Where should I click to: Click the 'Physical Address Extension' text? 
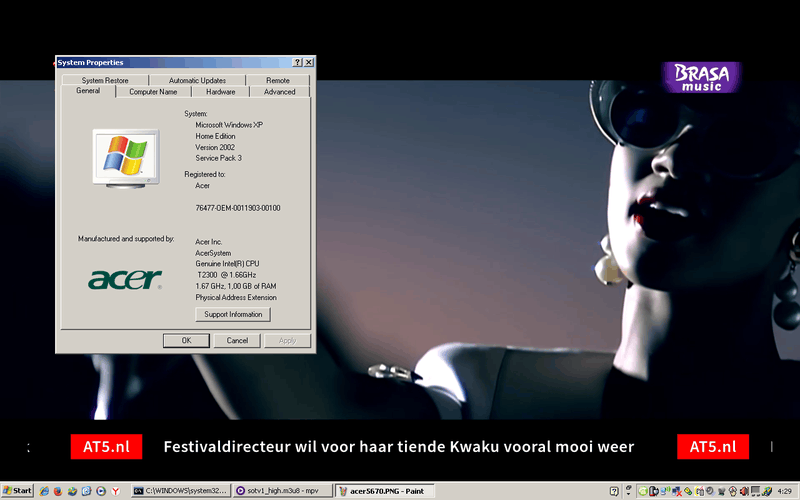pos(236,297)
